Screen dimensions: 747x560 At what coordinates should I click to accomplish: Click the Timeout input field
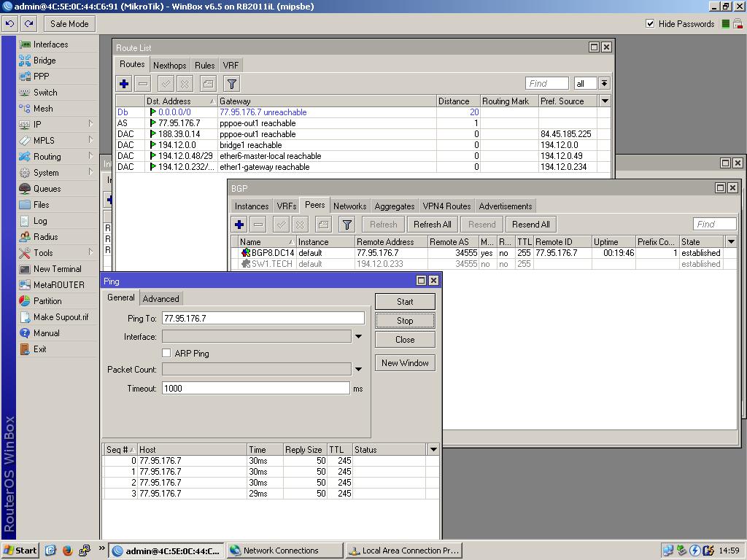point(256,388)
